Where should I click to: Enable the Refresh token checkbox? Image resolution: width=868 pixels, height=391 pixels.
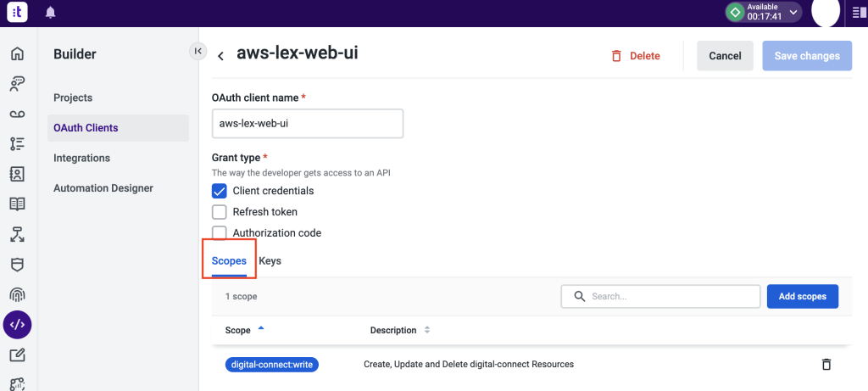tap(220, 212)
